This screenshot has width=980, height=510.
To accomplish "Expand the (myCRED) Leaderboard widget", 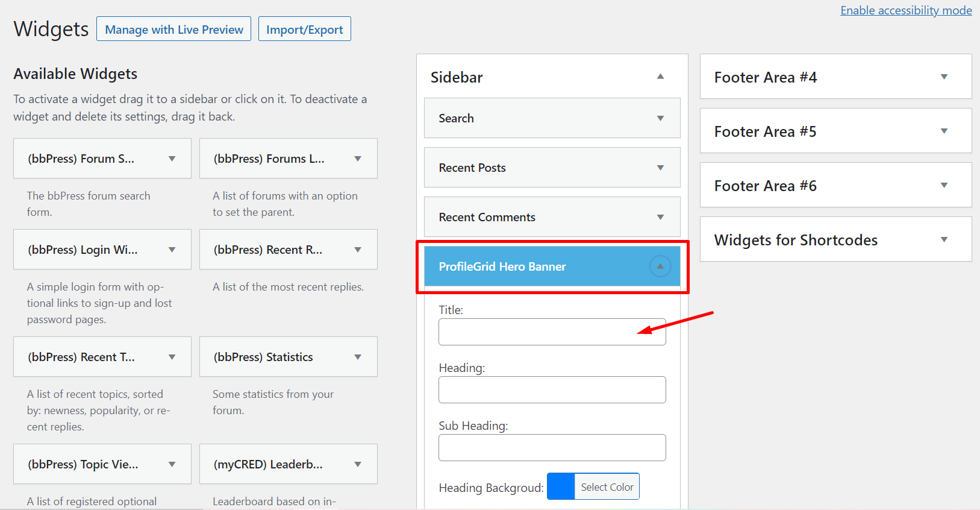I will 358,464.
